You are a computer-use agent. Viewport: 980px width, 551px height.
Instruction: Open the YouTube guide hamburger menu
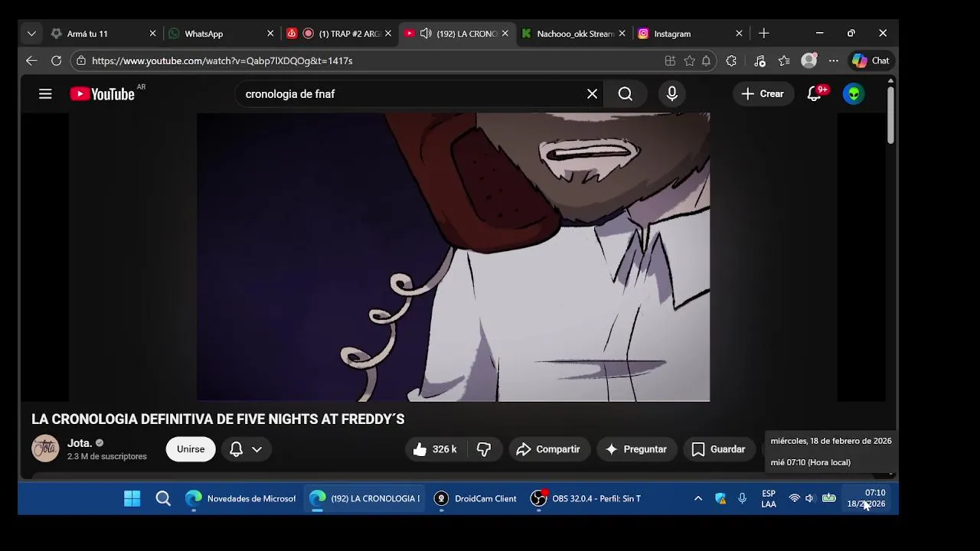click(45, 94)
